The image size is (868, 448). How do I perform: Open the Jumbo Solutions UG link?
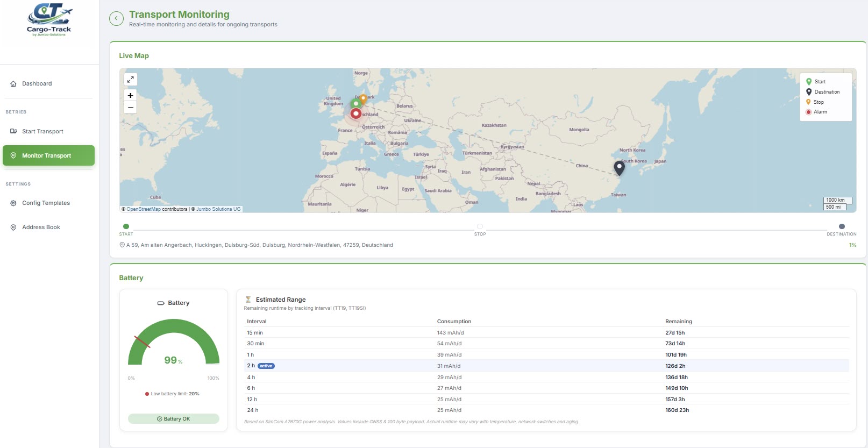coord(218,209)
